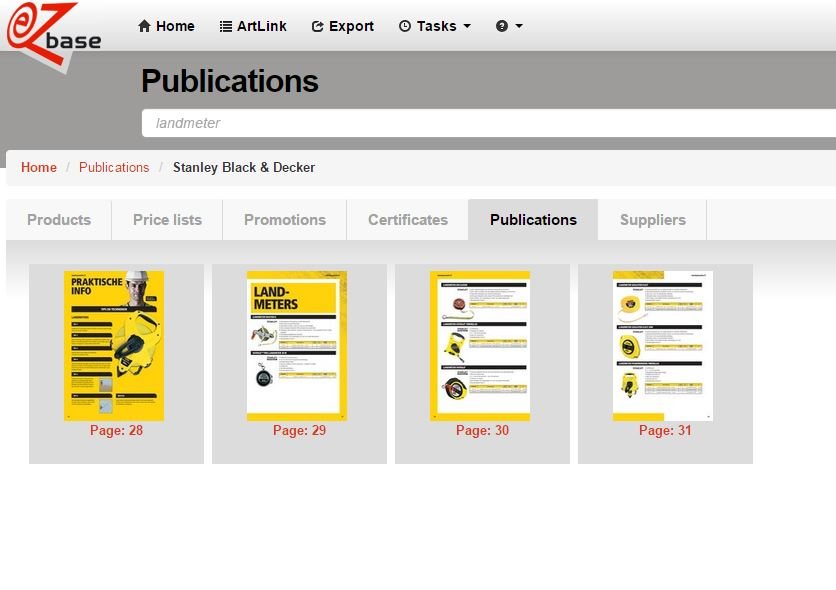Click the Publications page heading
This screenshot has height=590, width=836.
coord(230,81)
